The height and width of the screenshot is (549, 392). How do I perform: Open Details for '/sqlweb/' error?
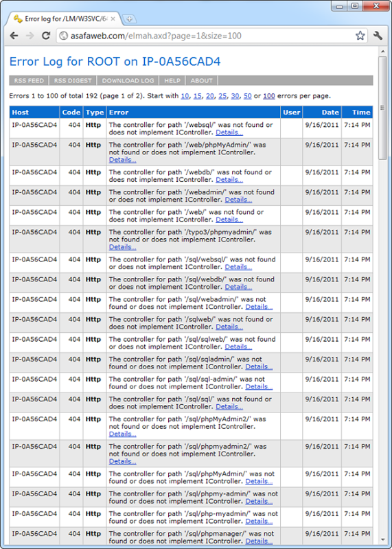pyautogui.click(x=229, y=327)
